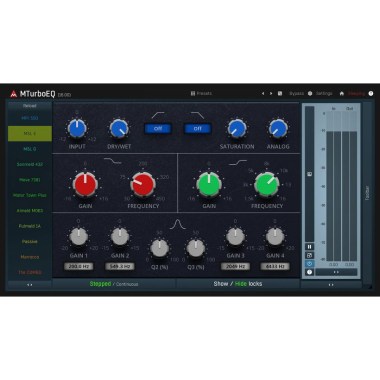
Task: Open the Presets browser
Action: coord(201,93)
